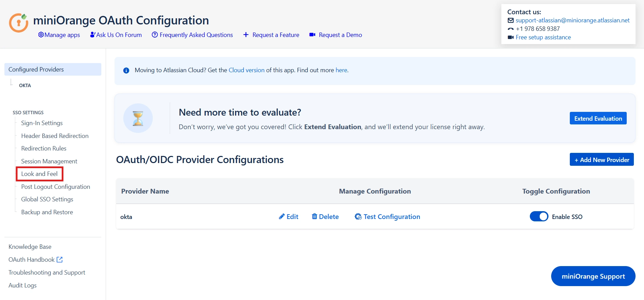Click the miniOrange logo icon
Image resolution: width=644 pixels, height=300 pixels.
pos(18,23)
